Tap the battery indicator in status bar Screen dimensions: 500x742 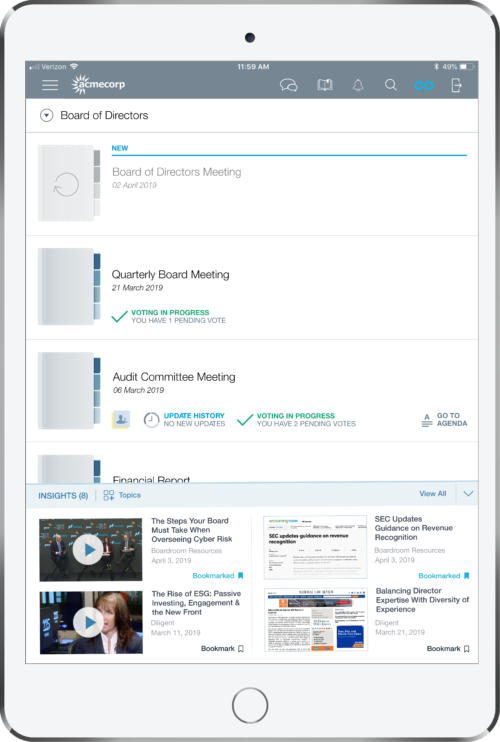(467, 67)
